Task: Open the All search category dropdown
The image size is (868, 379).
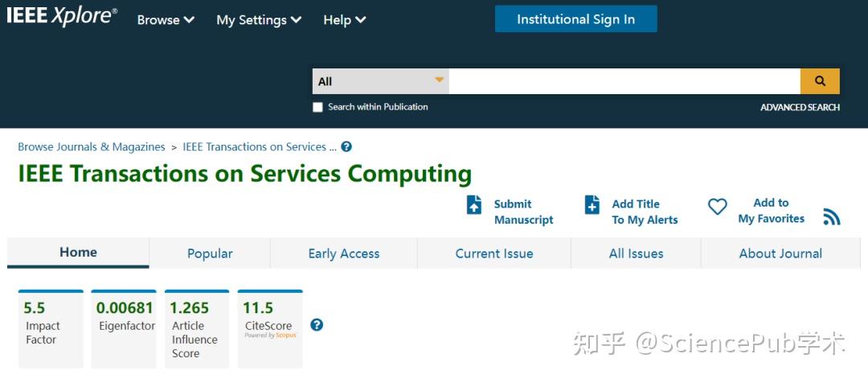Action: [x=380, y=81]
